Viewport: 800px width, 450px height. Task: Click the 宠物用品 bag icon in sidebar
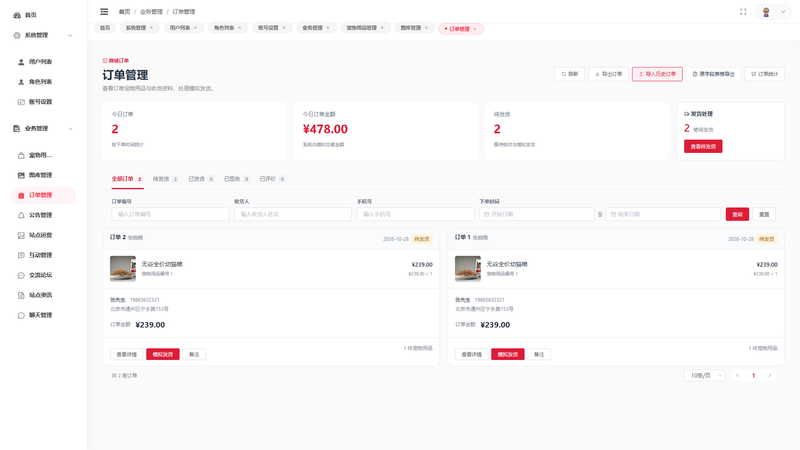[x=21, y=155]
